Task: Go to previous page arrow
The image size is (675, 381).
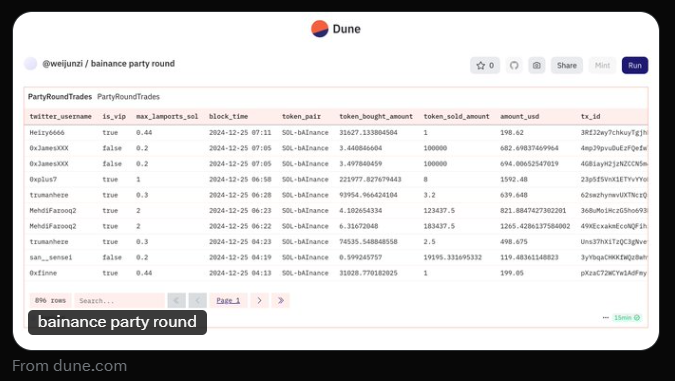Action: click(198, 300)
